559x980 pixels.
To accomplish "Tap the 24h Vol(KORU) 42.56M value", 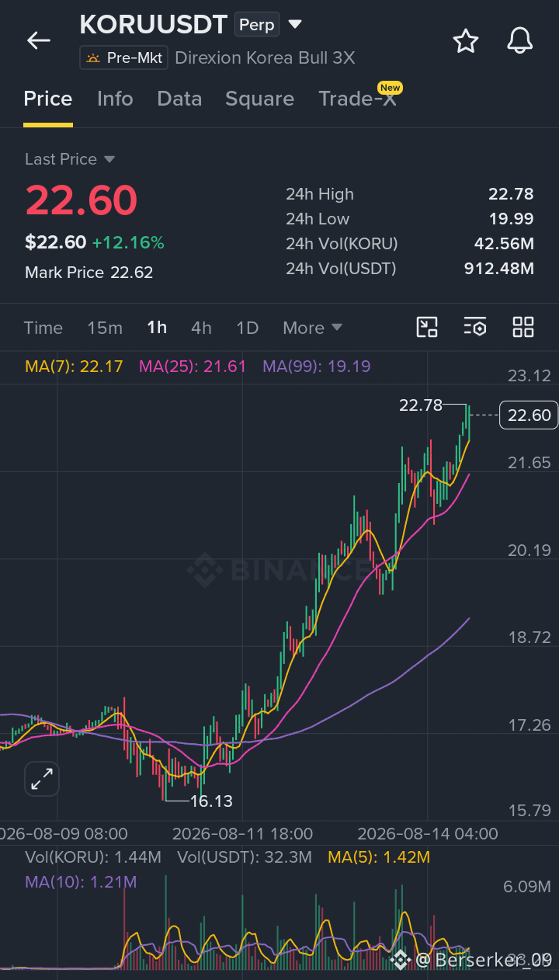I will tap(504, 244).
